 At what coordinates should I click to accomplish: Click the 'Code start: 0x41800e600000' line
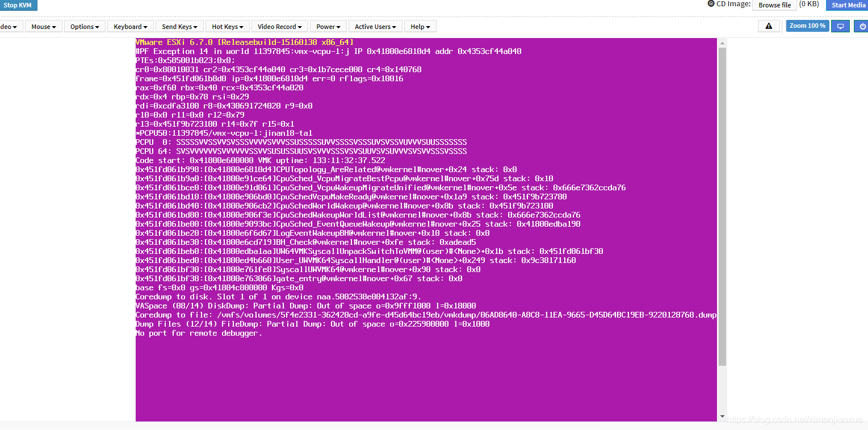click(x=260, y=161)
